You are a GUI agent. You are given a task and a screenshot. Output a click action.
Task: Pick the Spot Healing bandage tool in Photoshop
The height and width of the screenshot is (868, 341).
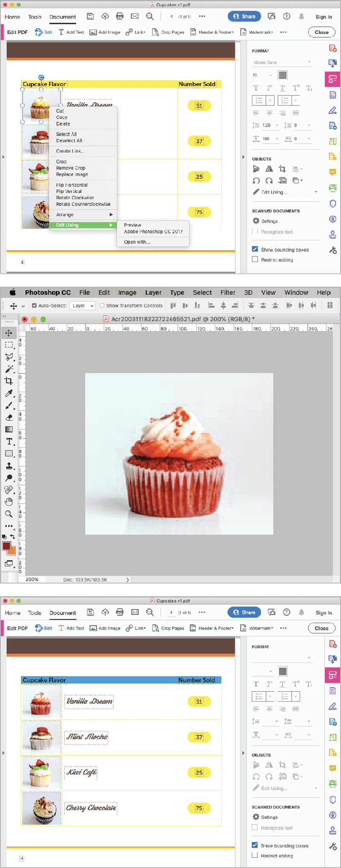point(9,490)
